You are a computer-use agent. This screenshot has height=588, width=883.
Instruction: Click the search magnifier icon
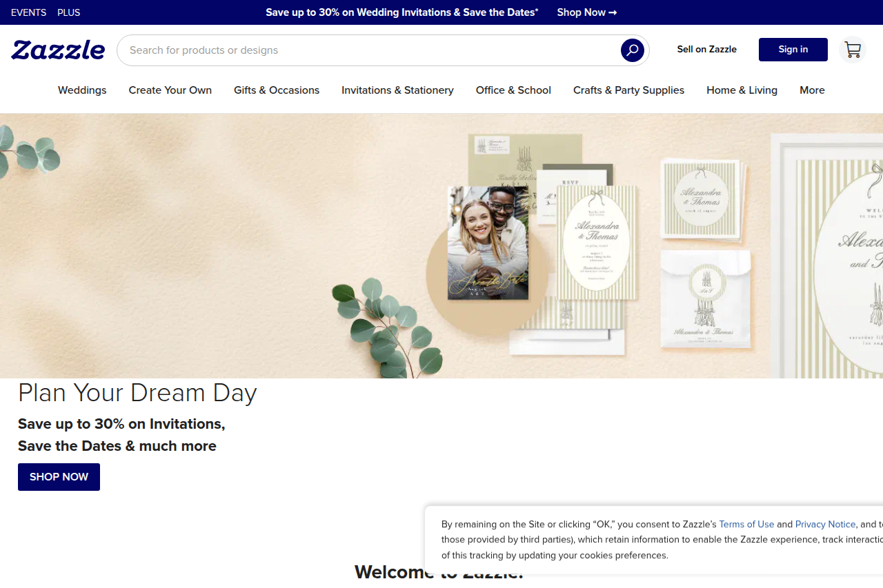click(x=631, y=50)
